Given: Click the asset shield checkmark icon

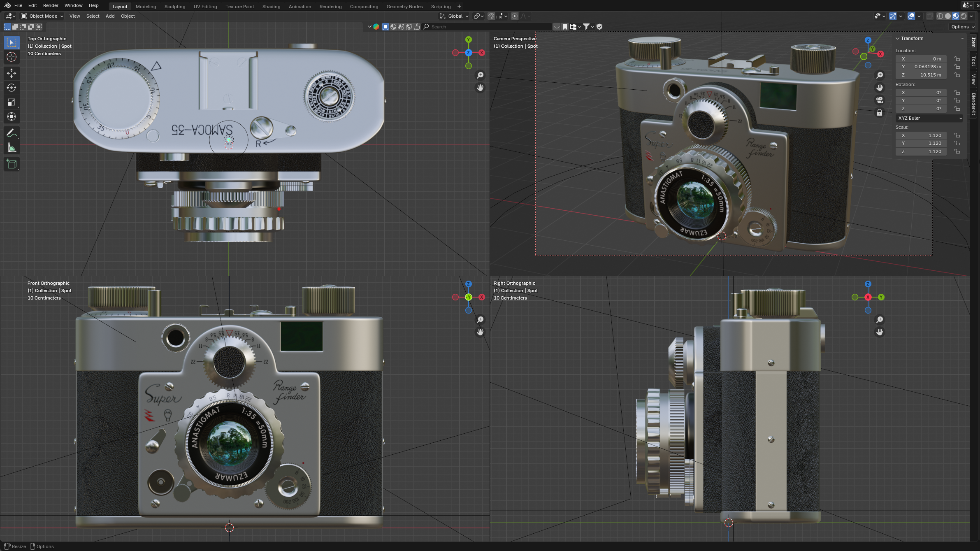Looking at the screenshot, I should [599, 27].
